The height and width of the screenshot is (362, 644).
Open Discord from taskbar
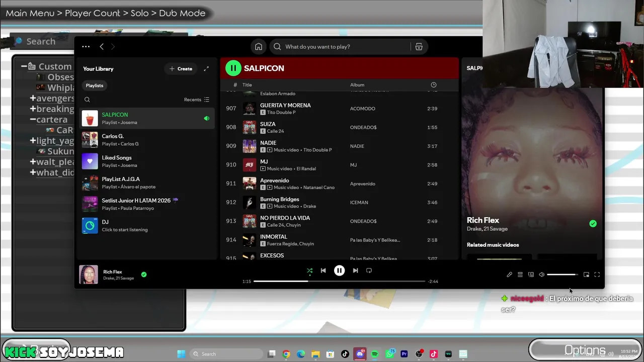360,354
